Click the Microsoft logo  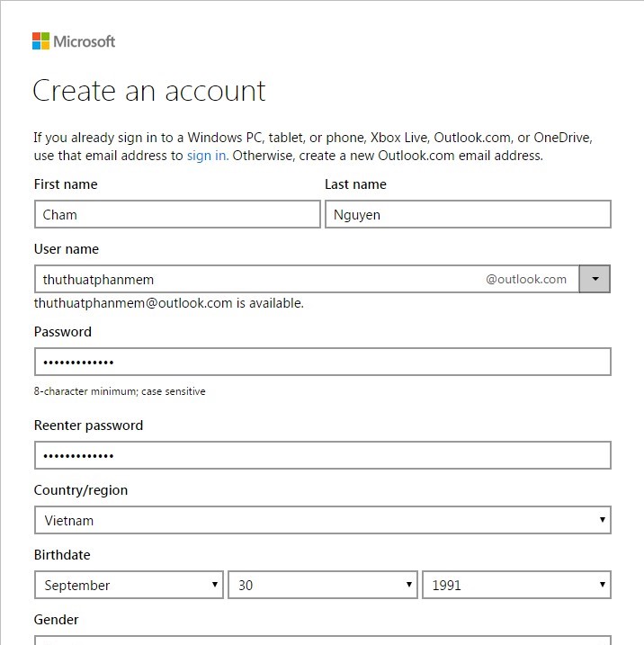pos(74,41)
